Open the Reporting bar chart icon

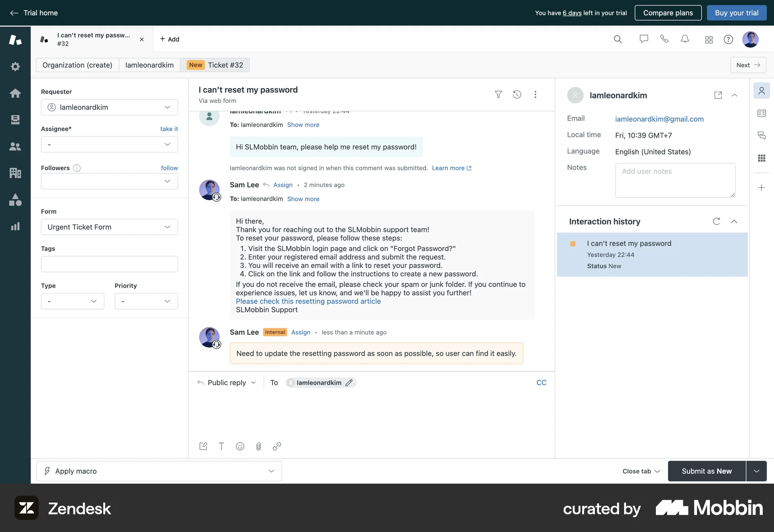15,227
